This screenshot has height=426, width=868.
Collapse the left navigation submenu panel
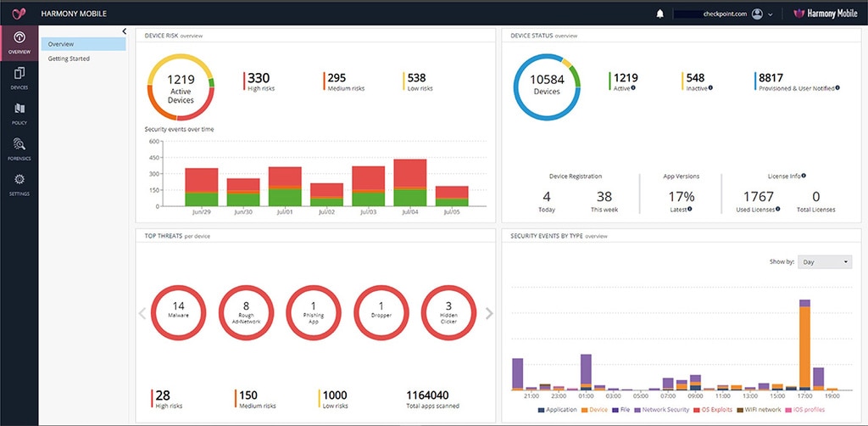point(125,31)
